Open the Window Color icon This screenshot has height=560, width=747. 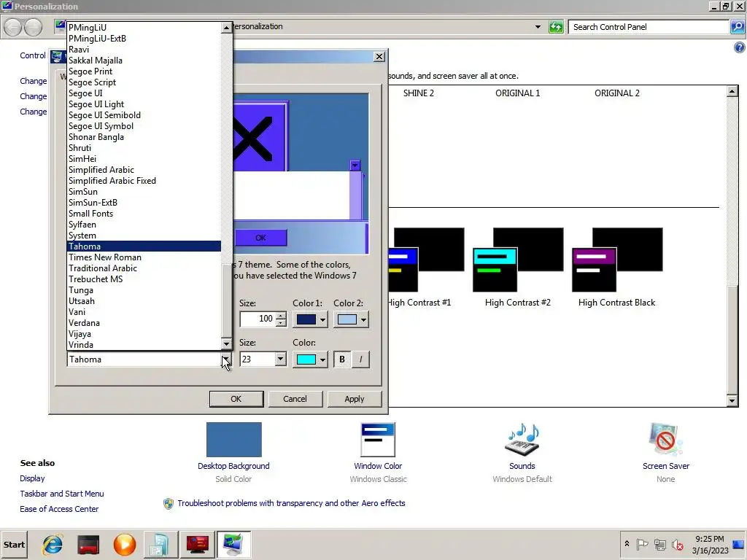point(378,440)
